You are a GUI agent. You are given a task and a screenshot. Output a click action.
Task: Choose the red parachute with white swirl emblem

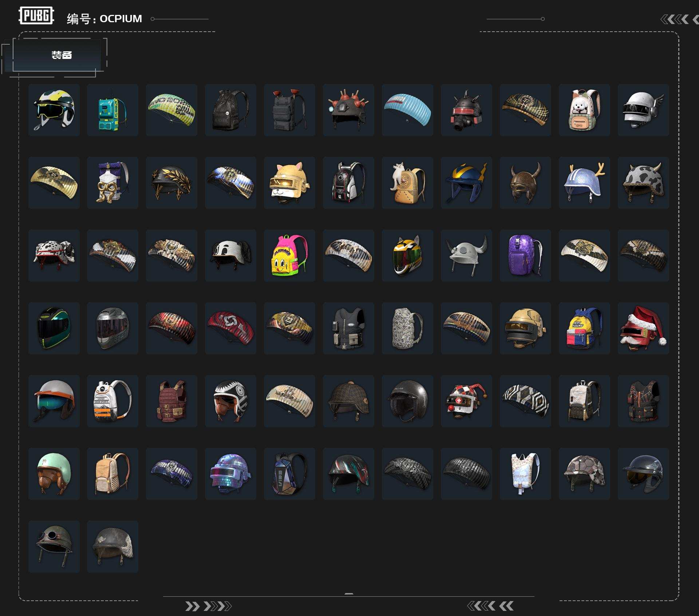click(x=230, y=328)
